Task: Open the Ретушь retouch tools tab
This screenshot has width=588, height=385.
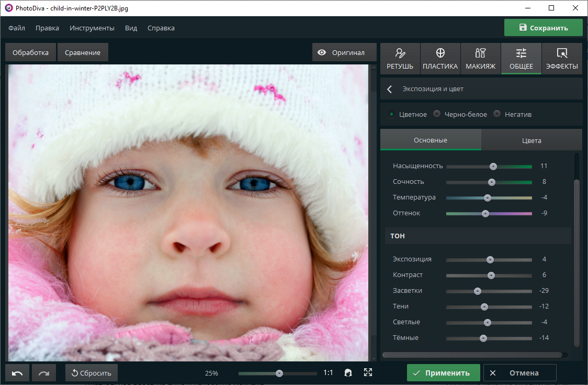Action: coord(400,59)
